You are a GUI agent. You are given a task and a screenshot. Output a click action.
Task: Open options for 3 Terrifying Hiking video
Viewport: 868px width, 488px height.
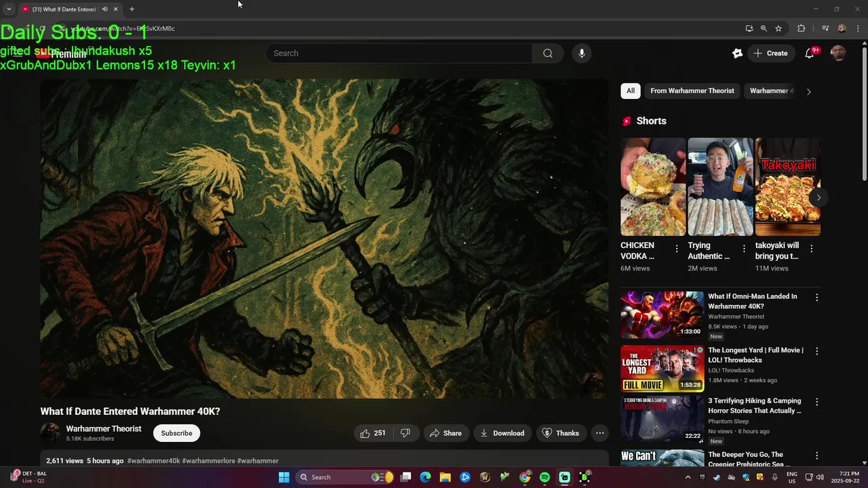coord(816,402)
